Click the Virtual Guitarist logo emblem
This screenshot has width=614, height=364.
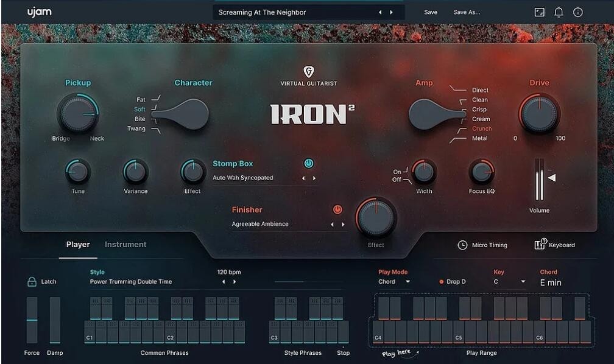[x=309, y=72]
